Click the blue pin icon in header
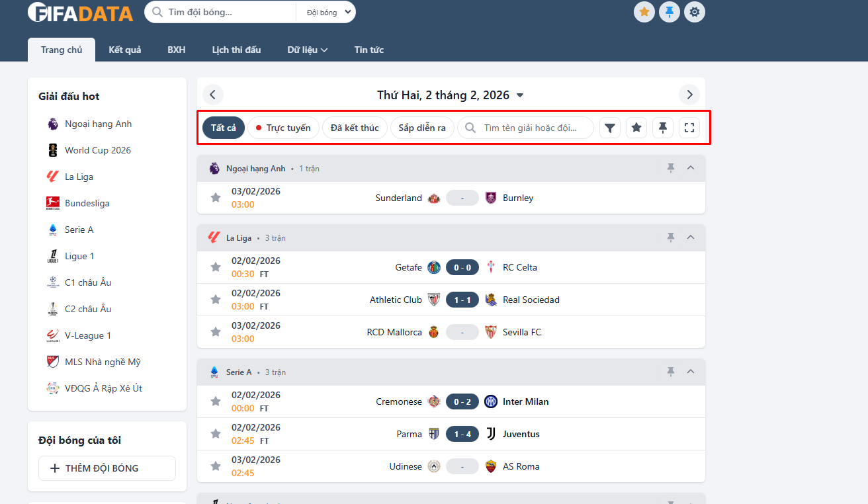This screenshot has width=868, height=504. coord(670,12)
